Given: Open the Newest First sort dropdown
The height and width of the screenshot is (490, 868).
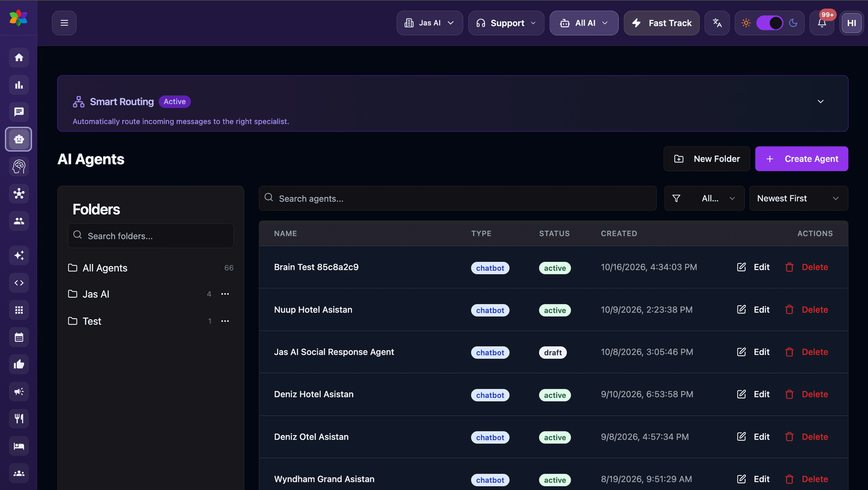Looking at the screenshot, I should (x=799, y=198).
